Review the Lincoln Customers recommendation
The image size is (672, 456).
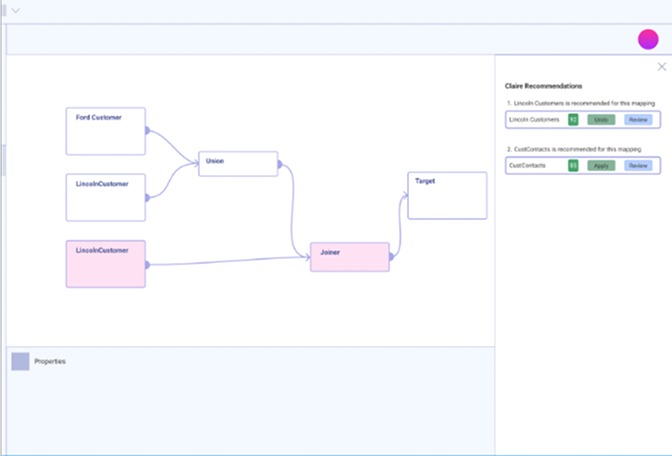pyautogui.click(x=638, y=120)
